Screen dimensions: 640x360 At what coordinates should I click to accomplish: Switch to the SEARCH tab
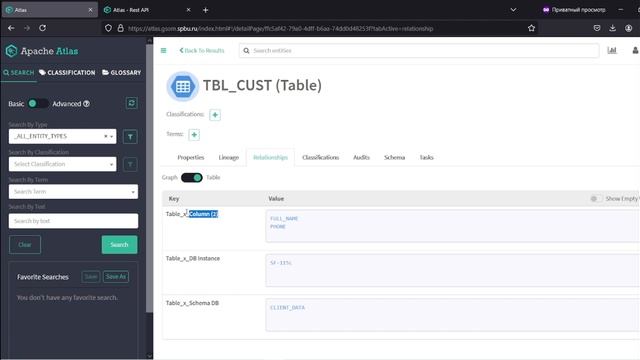click(x=19, y=73)
